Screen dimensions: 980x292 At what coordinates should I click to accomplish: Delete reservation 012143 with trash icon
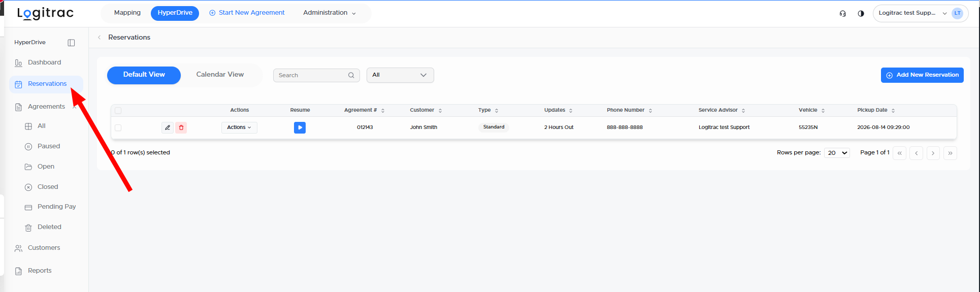[181, 127]
